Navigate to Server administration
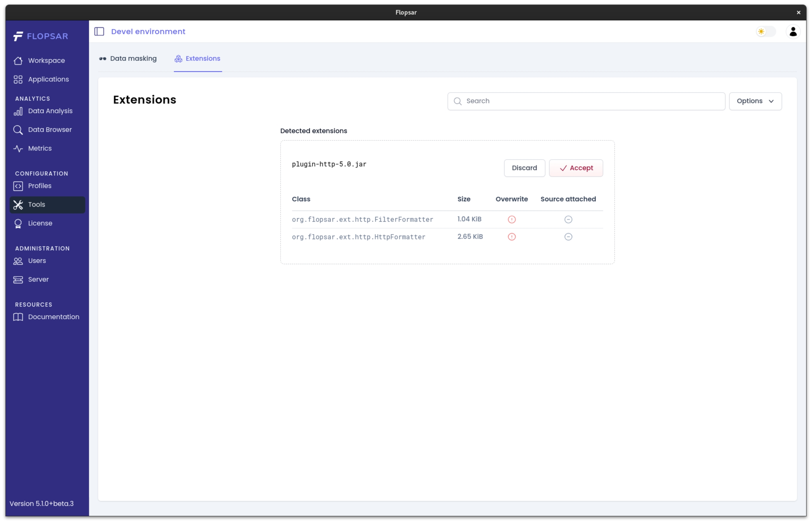812x523 pixels. pos(38,279)
